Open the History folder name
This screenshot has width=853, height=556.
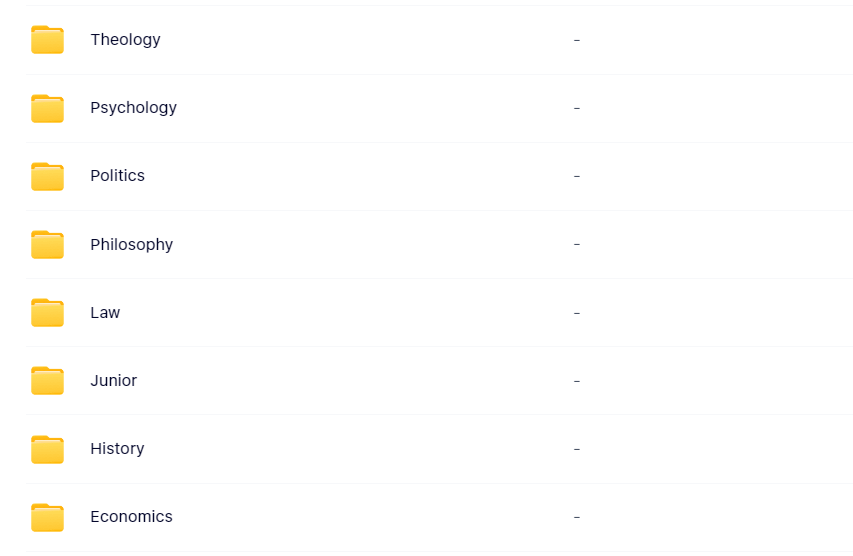point(117,449)
